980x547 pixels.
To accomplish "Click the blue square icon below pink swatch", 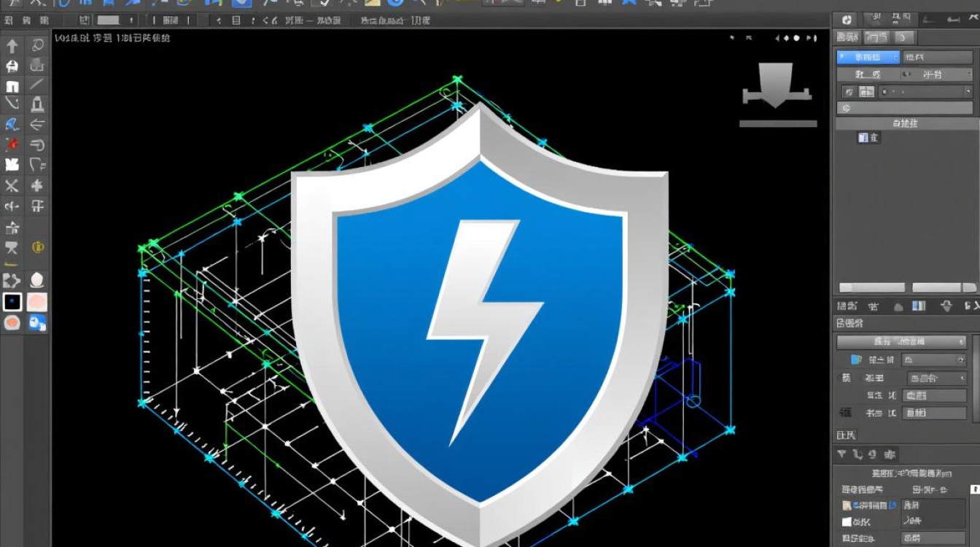I will coord(37,323).
